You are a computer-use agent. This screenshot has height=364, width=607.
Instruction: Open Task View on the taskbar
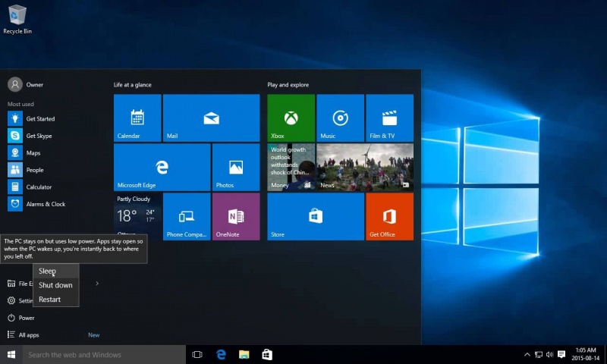click(197, 355)
